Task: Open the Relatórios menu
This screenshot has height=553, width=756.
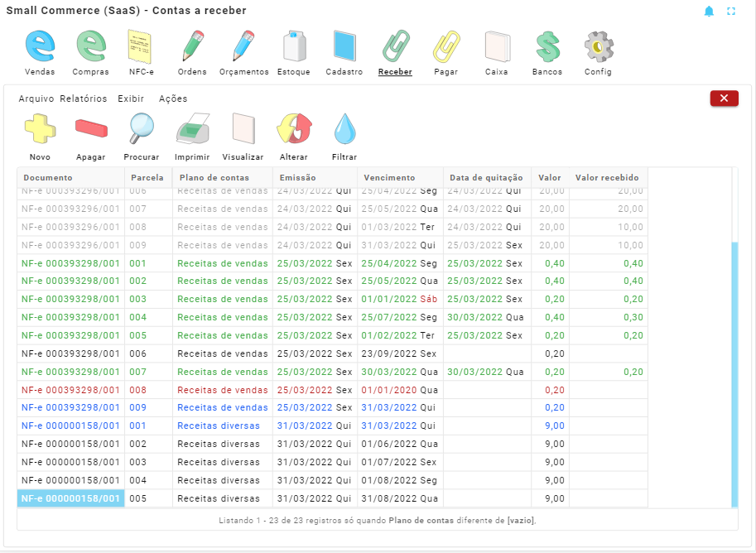Action: (84, 99)
